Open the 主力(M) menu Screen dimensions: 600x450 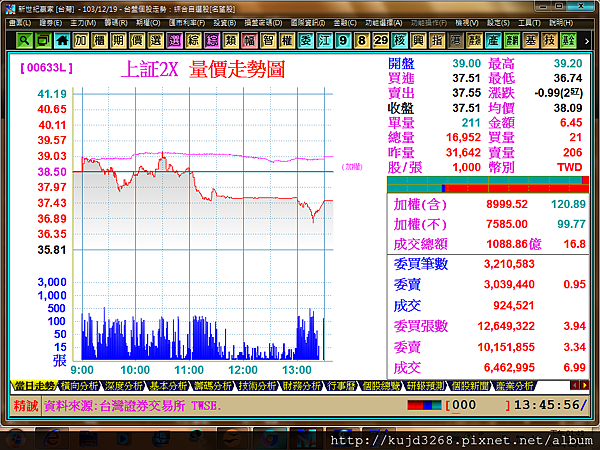click(x=83, y=23)
